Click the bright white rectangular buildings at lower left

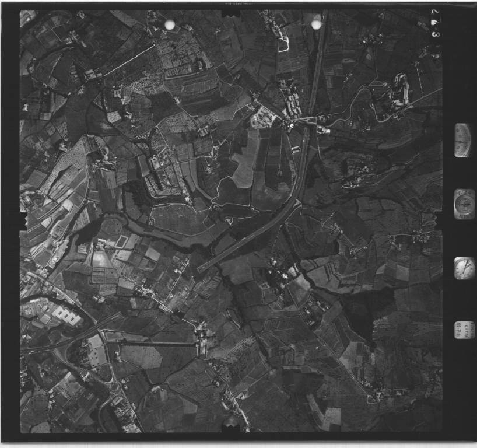click(x=66, y=316)
